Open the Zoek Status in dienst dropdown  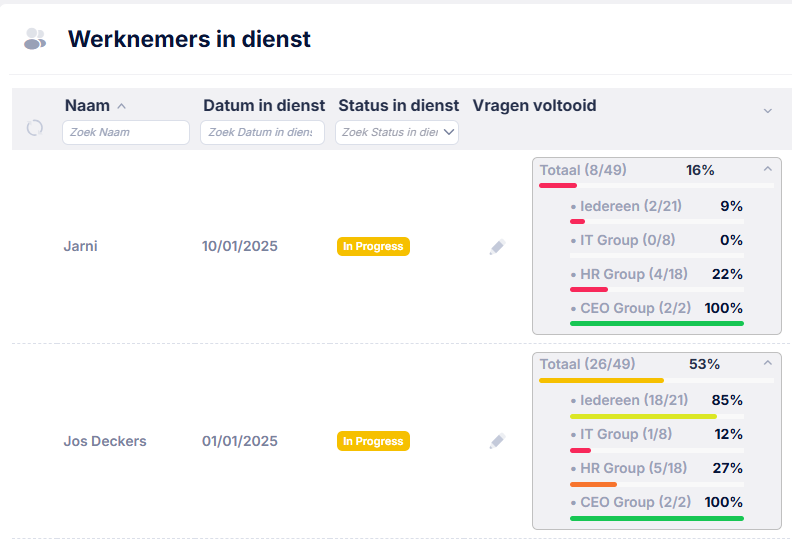pyautogui.click(x=397, y=132)
